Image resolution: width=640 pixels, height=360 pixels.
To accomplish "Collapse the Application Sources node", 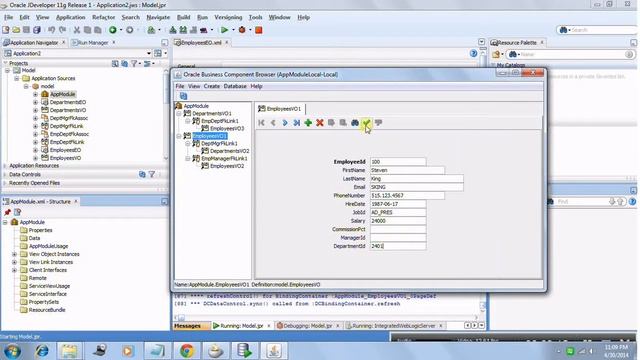I will (17, 78).
